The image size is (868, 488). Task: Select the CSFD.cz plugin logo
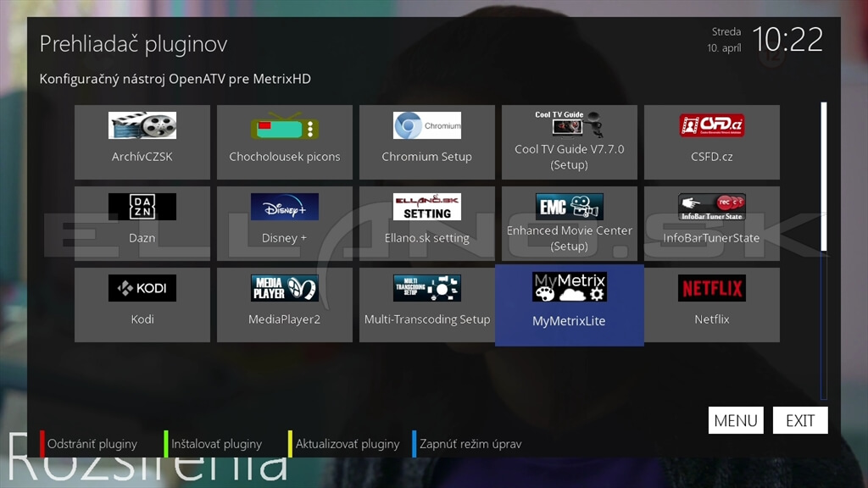712,125
